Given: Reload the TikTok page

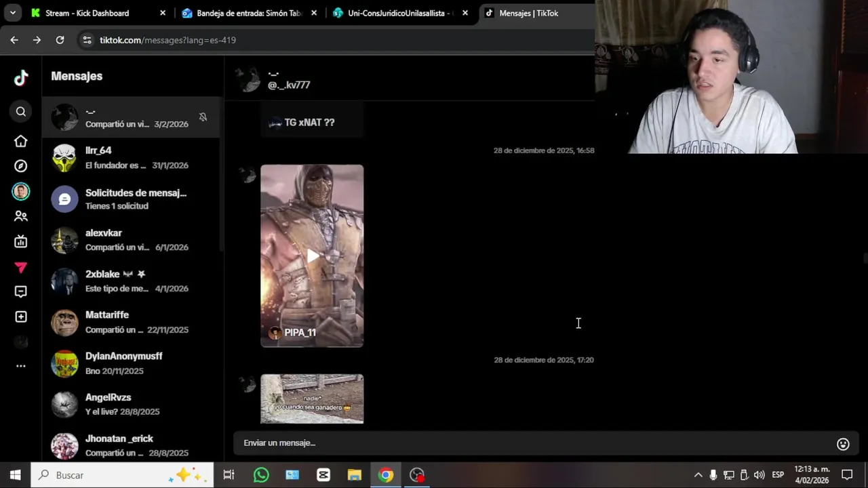Looking at the screenshot, I should tap(60, 40).
